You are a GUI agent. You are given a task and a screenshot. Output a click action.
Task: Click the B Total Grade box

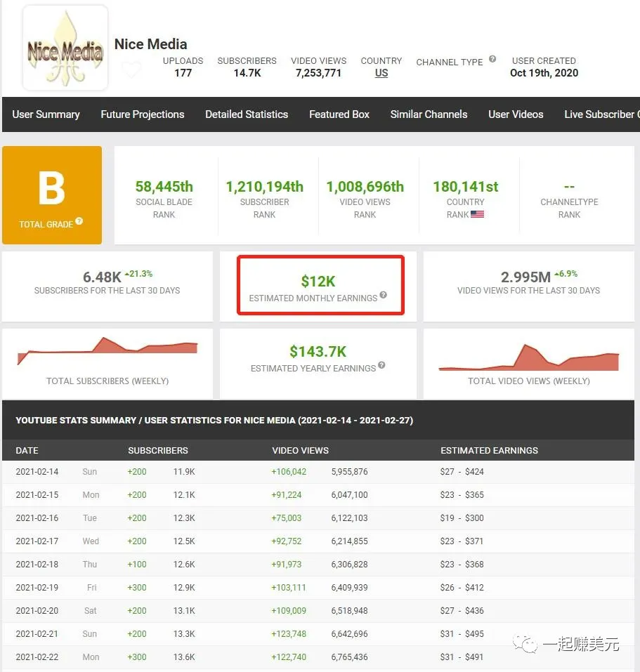point(52,195)
